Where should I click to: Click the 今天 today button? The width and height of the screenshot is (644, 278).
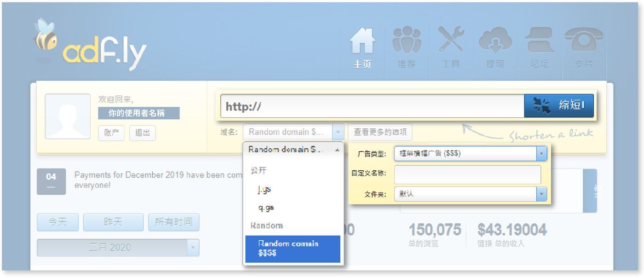[57, 222]
